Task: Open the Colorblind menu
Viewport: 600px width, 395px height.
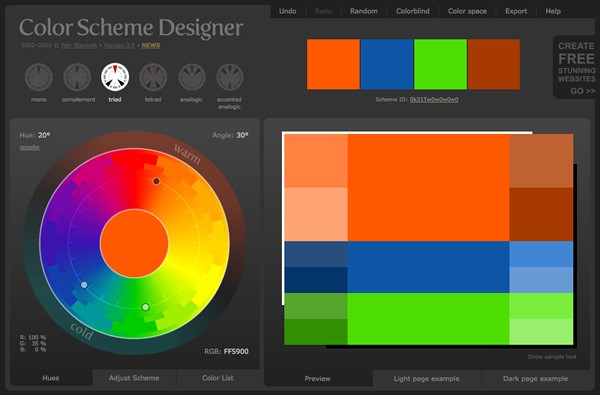Action: pos(412,11)
